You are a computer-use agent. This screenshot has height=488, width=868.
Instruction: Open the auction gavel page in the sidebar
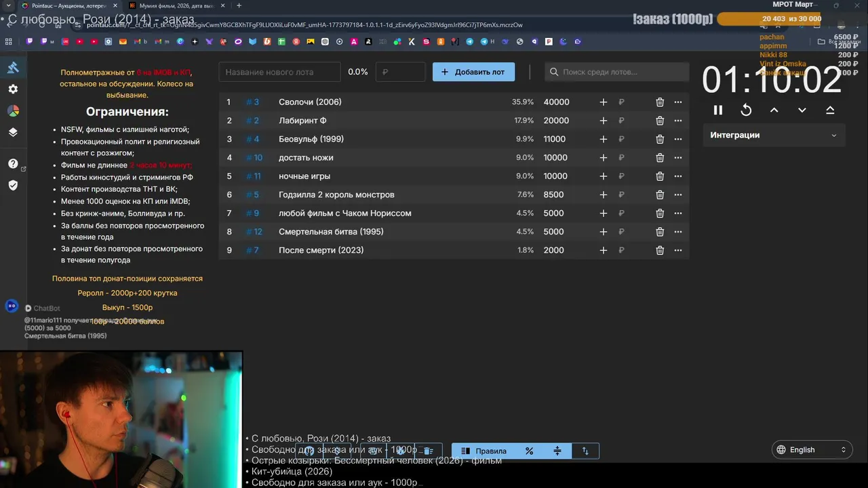[x=13, y=67]
